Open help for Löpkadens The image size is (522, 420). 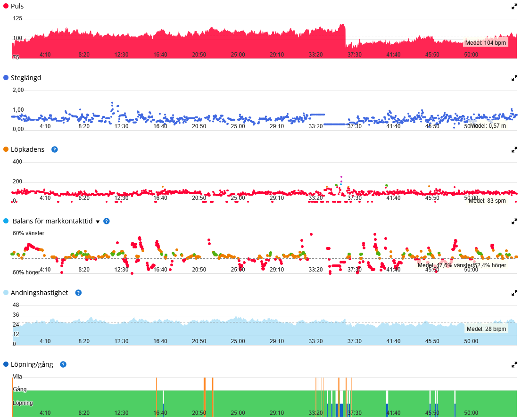(55, 149)
